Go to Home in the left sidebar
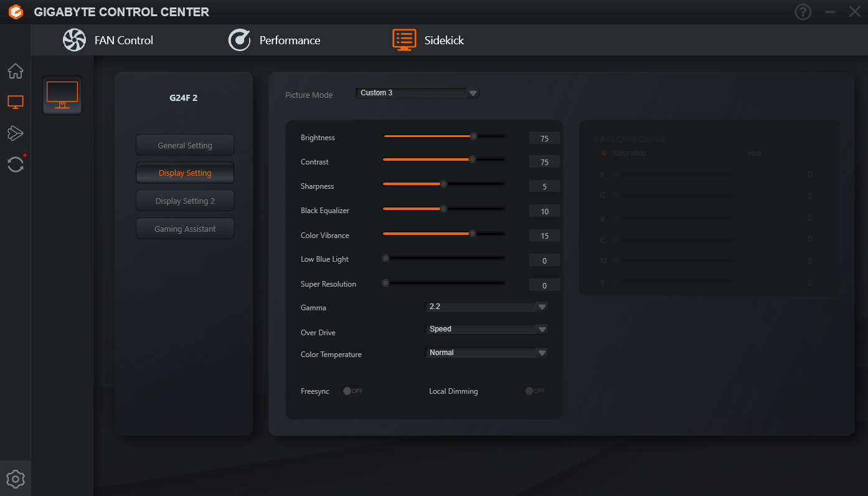The image size is (868, 496). pos(16,71)
